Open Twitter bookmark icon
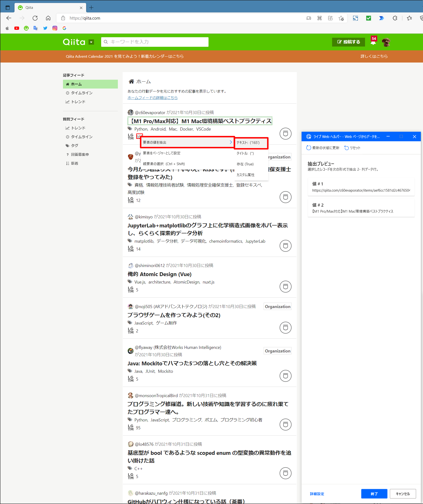The image size is (423, 504). click(x=45, y=28)
